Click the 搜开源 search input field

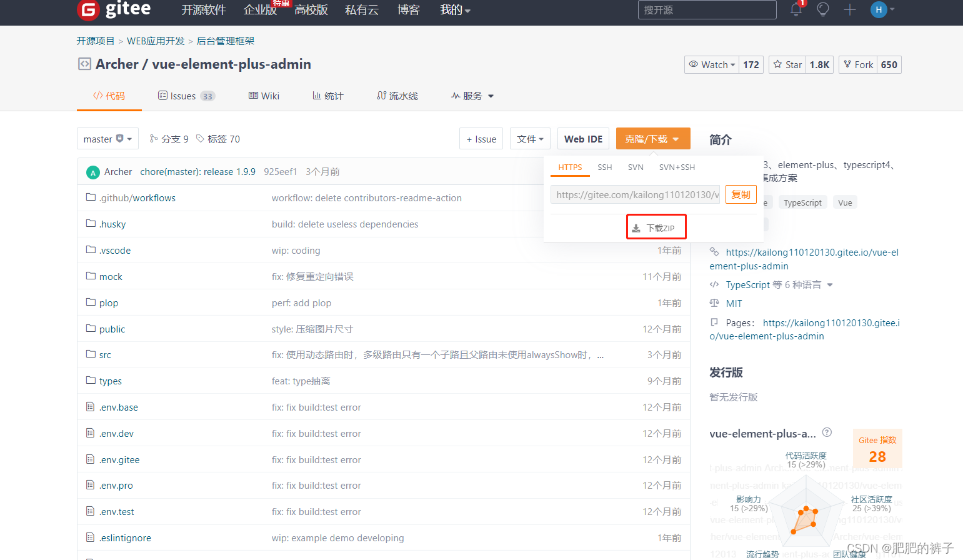(x=707, y=9)
